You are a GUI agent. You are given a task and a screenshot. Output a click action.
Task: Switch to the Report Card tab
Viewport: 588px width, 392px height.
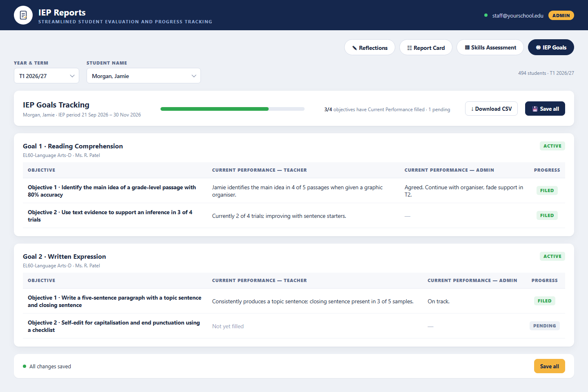[426, 47]
